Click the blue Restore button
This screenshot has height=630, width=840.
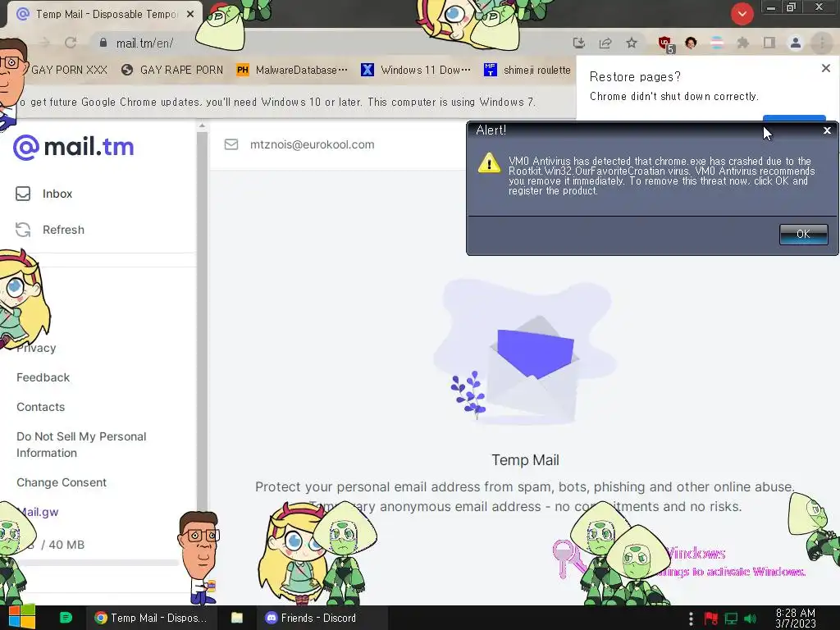coord(794,118)
